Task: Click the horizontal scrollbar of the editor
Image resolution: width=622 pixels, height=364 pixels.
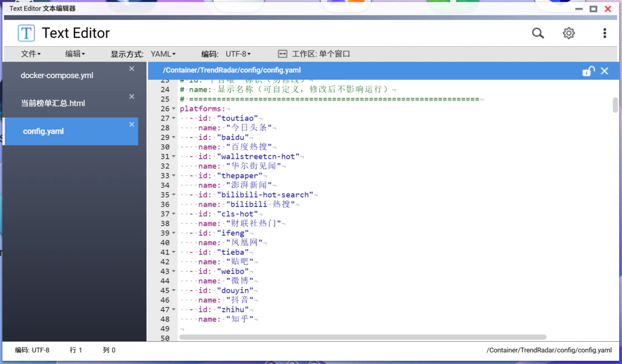Action: pyautogui.click(x=363, y=337)
